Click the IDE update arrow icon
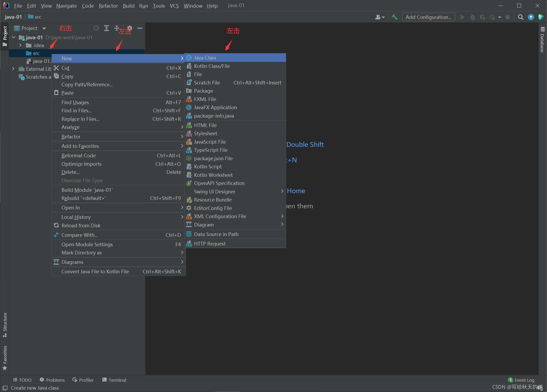The height and width of the screenshot is (392, 547). tap(531, 17)
